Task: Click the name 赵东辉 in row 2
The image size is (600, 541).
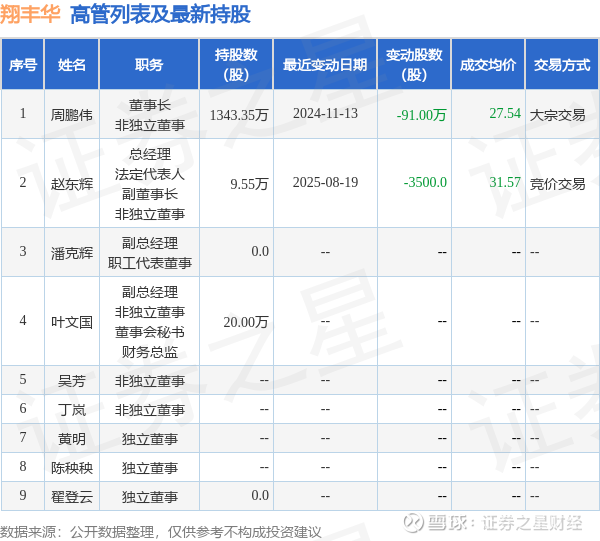Action: 72,184
